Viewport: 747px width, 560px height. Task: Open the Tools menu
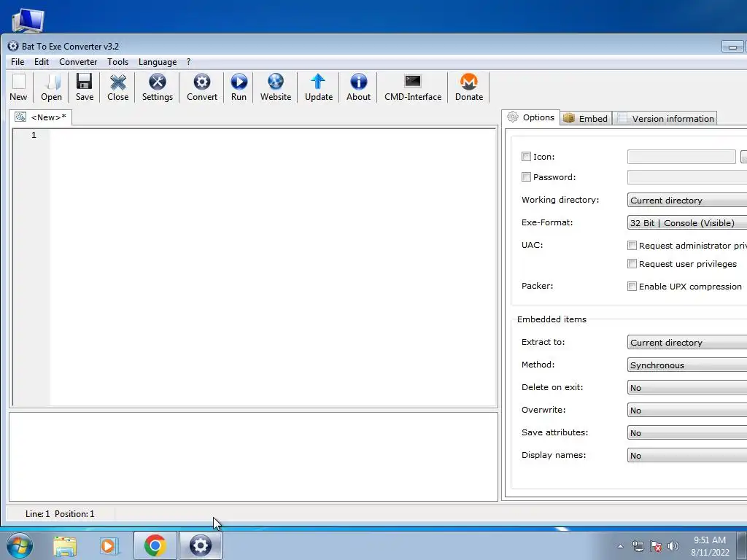coord(117,62)
